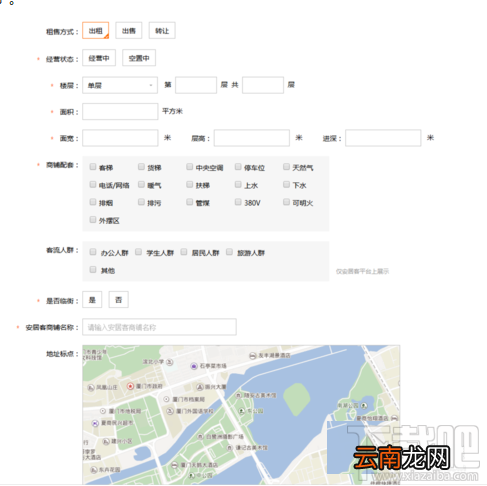487x486 pixels.
Task: Click the 东方花园 residence icon on map
Action: click(x=94, y=470)
